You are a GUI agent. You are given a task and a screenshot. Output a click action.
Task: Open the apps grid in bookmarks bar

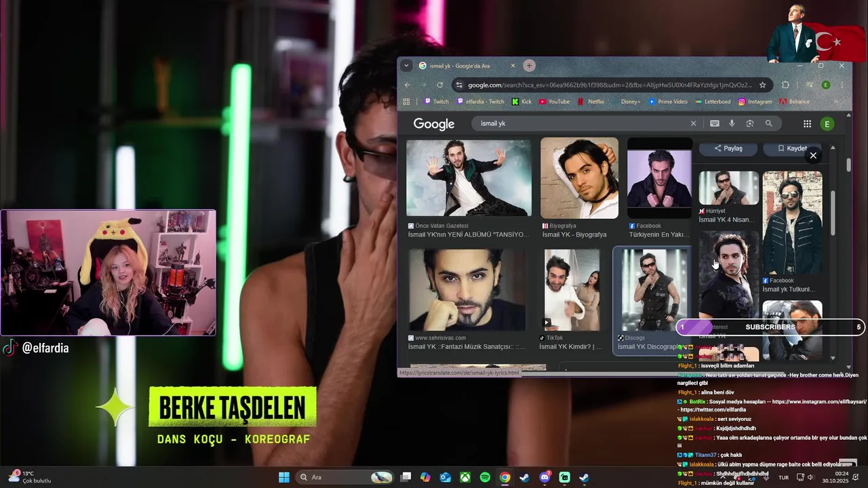(x=407, y=102)
